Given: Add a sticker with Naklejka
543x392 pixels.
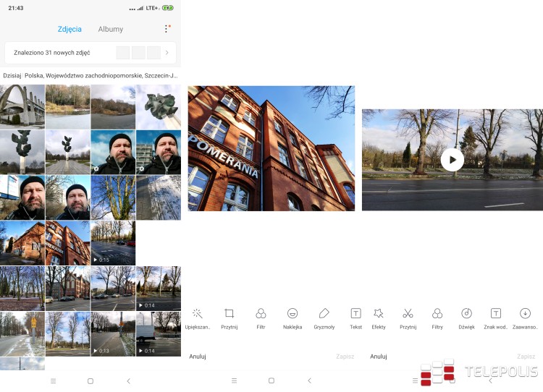Looking at the screenshot, I should click(292, 318).
